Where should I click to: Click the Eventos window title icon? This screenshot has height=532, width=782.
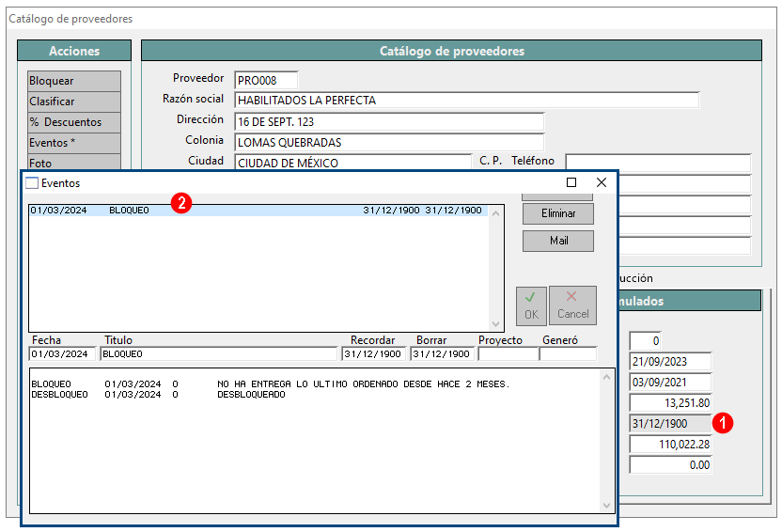(32, 183)
